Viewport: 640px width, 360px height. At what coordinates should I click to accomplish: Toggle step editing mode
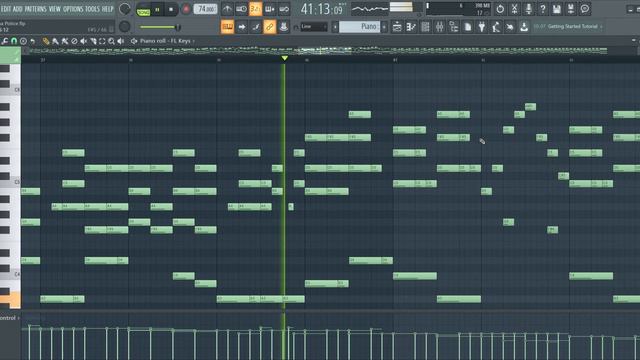[x=256, y=27]
